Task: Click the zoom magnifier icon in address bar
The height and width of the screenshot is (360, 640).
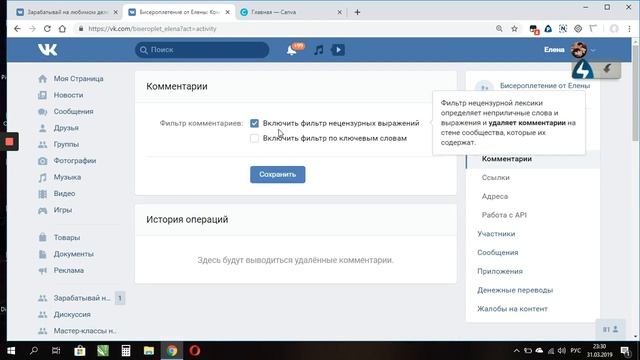Action: coord(499,29)
